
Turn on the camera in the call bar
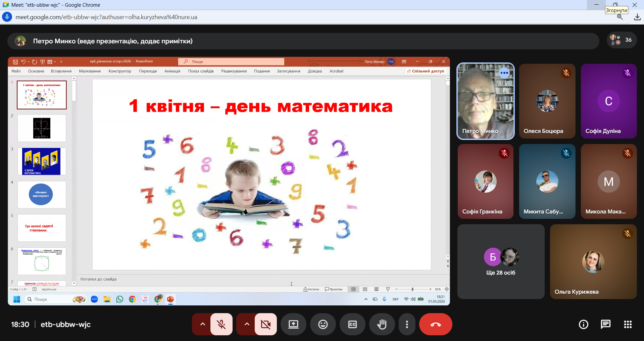tap(266, 324)
